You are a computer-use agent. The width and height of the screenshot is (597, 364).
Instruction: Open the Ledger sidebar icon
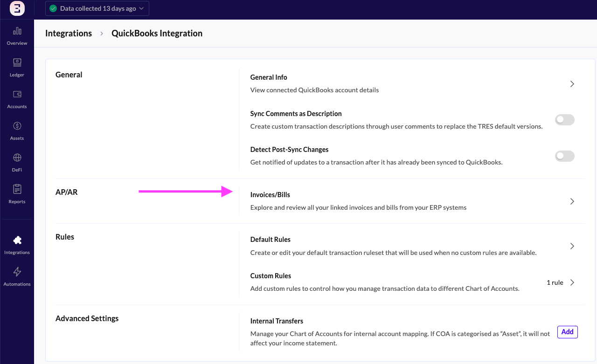[x=17, y=62]
